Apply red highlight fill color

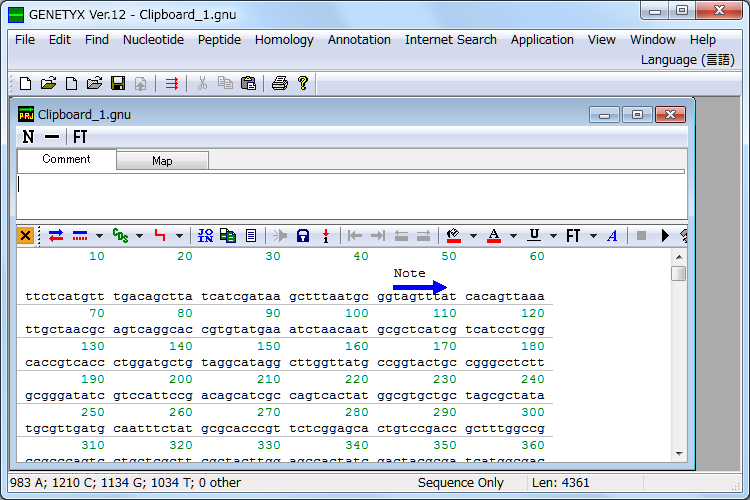tap(453, 235)
